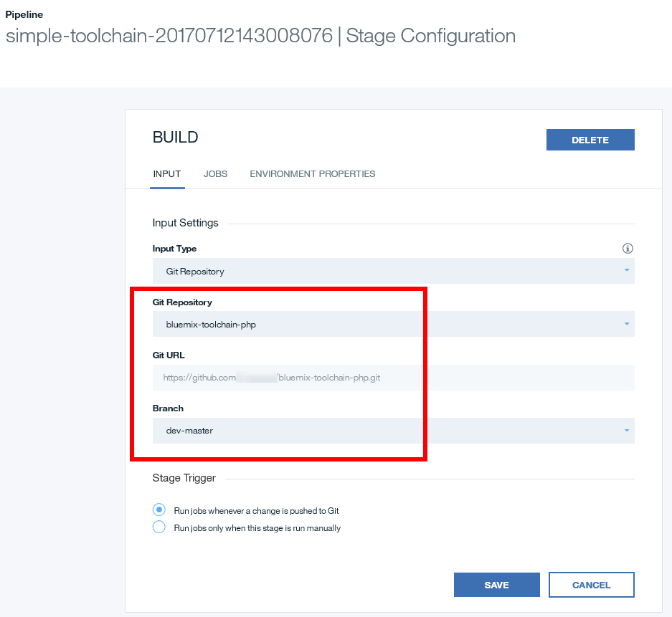Click the Input Type field label
The width and height of the screenshot is (672, 617).
(x=174, y=249)
